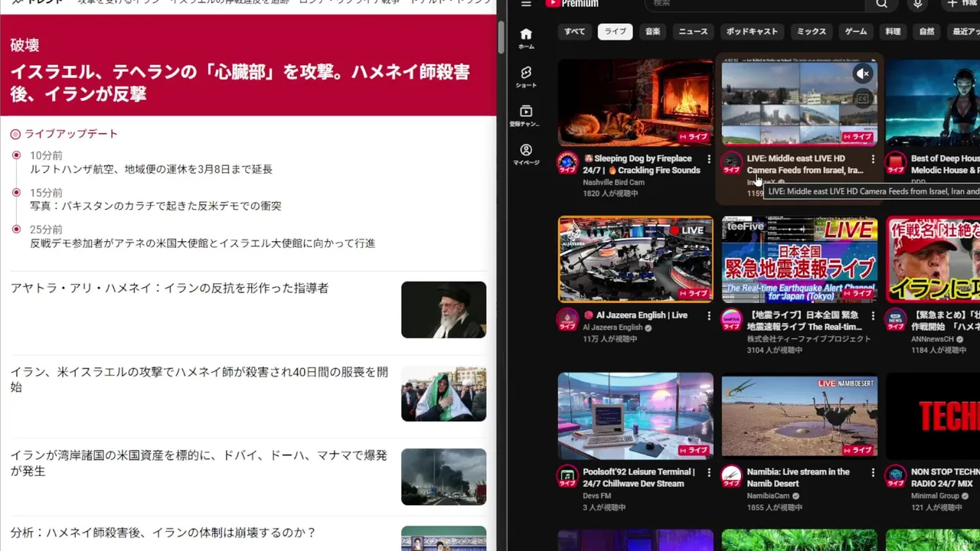Click the Minimal Group channel avatar
980x551 pixels.
896,477
